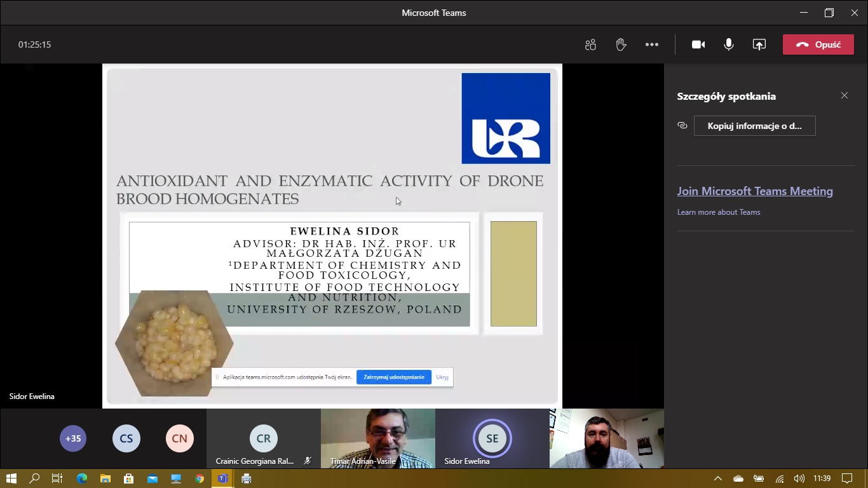Leave the meeting with Opuść button

point(818,44)
